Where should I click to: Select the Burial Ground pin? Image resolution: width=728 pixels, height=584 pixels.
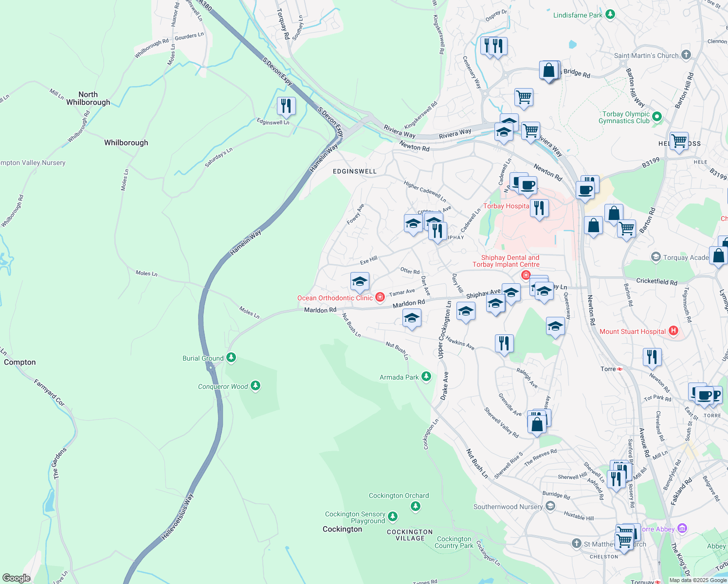pyautogui.click(x=231, y=358)
